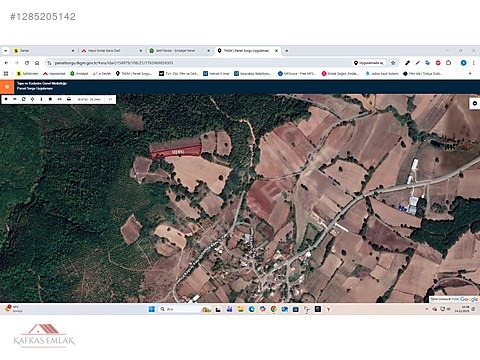Click the Windows Start button
This screenshot has height=360, width=480.
click(152, 309)
